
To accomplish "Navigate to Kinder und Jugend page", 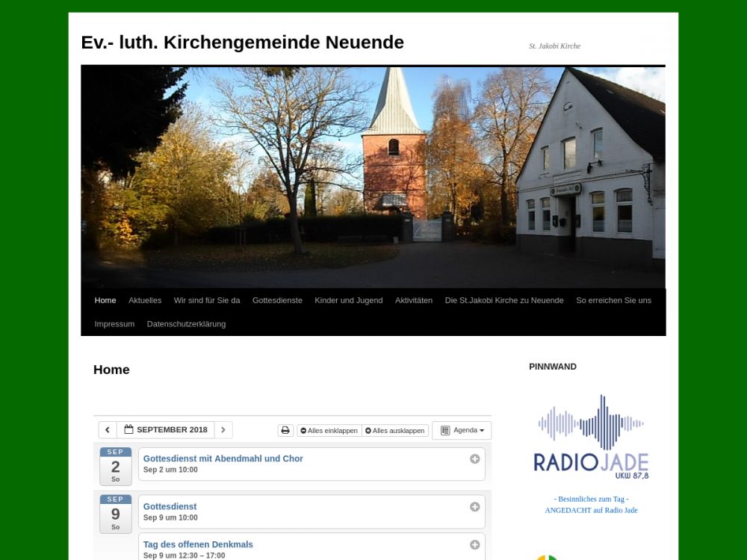I will click(x=349, y=300).
